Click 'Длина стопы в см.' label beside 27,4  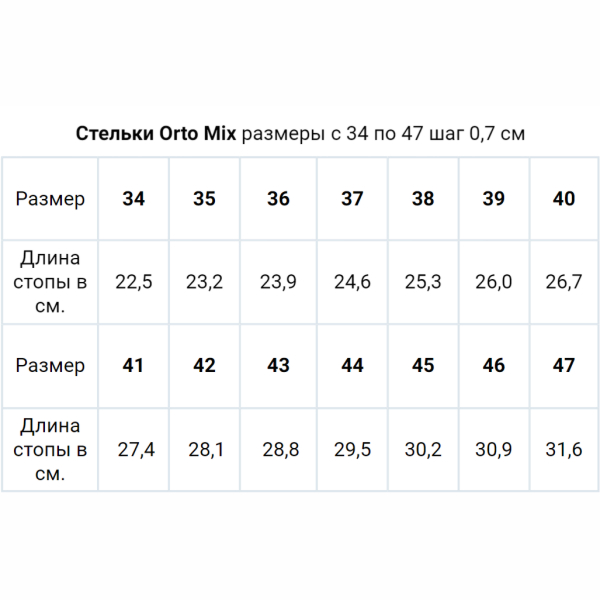50,450
